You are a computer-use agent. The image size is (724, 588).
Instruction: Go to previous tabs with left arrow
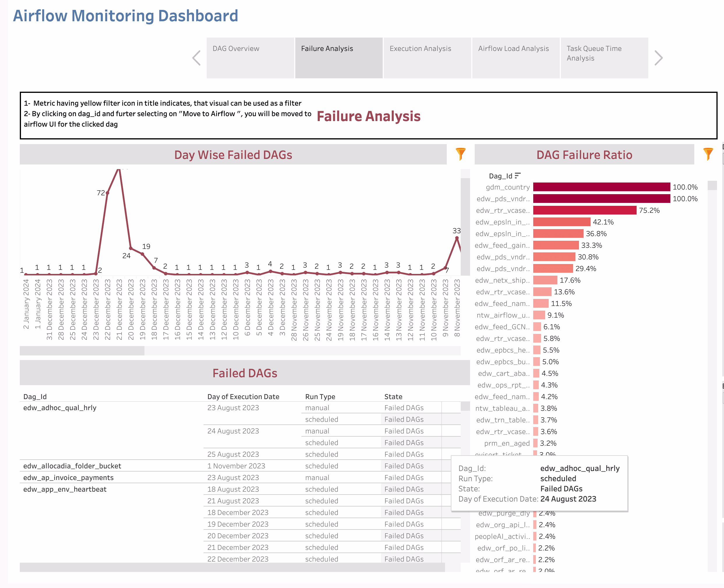(x=197, y=58)
